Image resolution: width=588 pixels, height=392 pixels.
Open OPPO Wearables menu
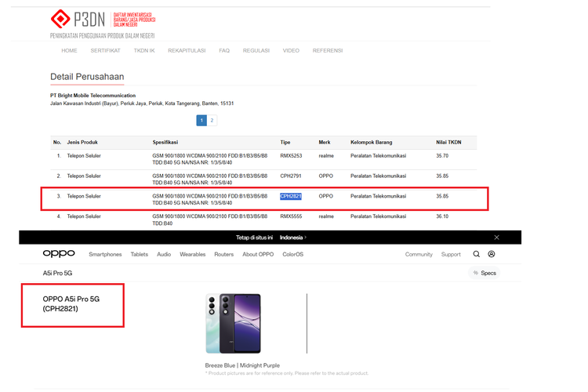193,254
